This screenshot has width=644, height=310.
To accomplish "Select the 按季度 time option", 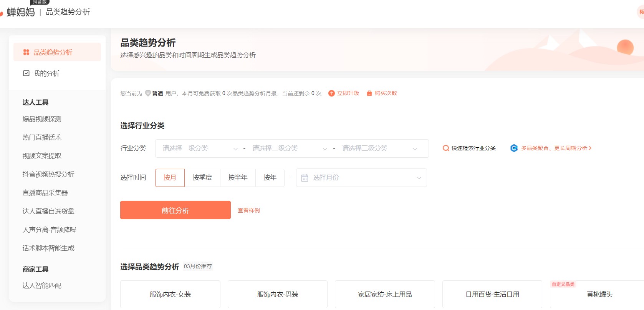I will click(202, 178).
